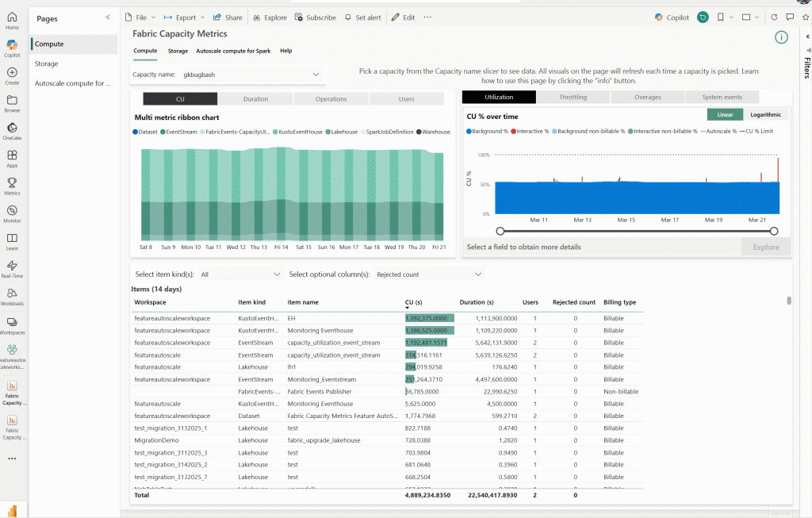The height and width of the screenshot is (518, 812).
Task: Switch to the Overages tab
Action: pyautogui.click(x=647, y=98)
